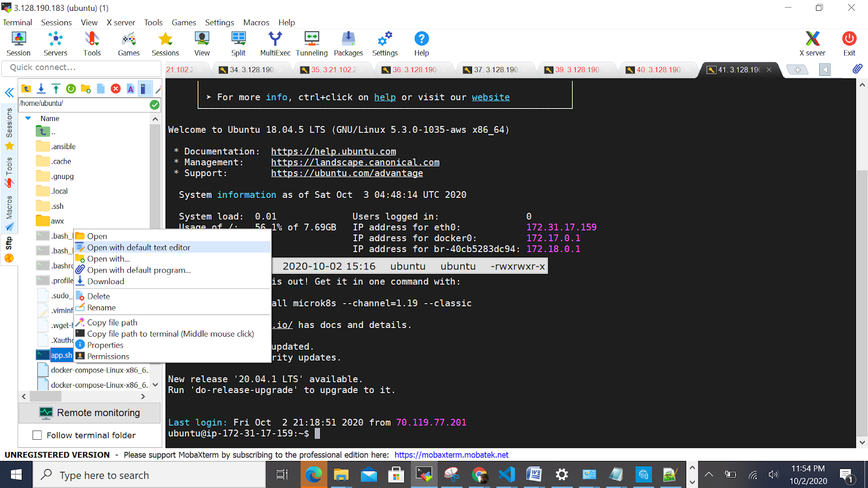868x488 pixels.
Task: Click the View toolbar icon
Action: click(x=202, y=44)
